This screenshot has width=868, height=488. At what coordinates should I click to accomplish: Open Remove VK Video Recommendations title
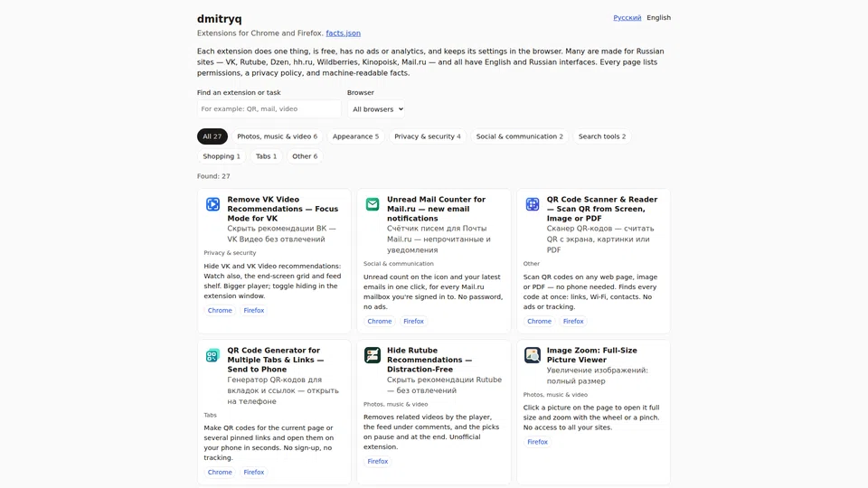coord(282,209)
